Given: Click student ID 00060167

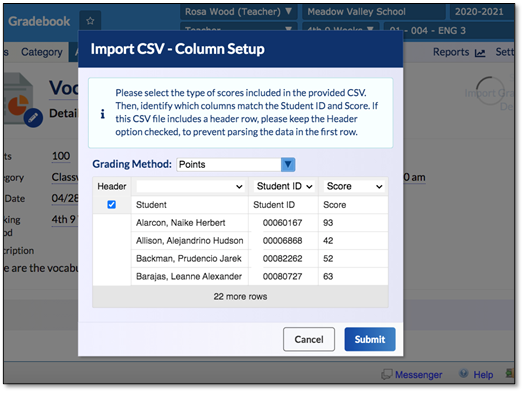Looking at the screenshot, I should (x=282, y=223).
